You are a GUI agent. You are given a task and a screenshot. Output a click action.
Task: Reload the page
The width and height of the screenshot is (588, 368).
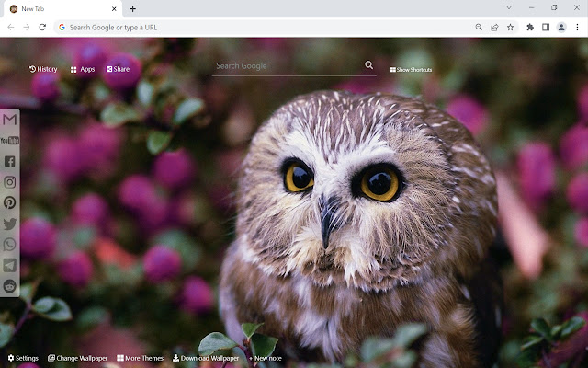[x=42, y=27]
